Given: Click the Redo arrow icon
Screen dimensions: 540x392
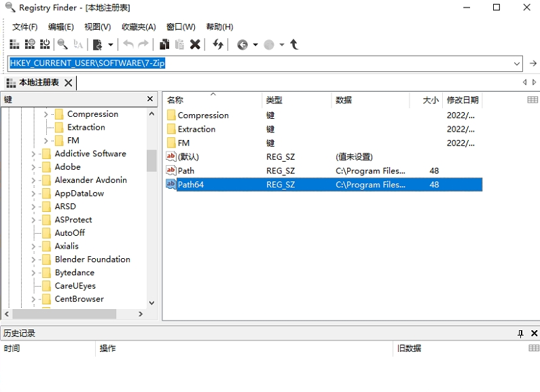Looking at the screenshot, I should tap(143, 44).
